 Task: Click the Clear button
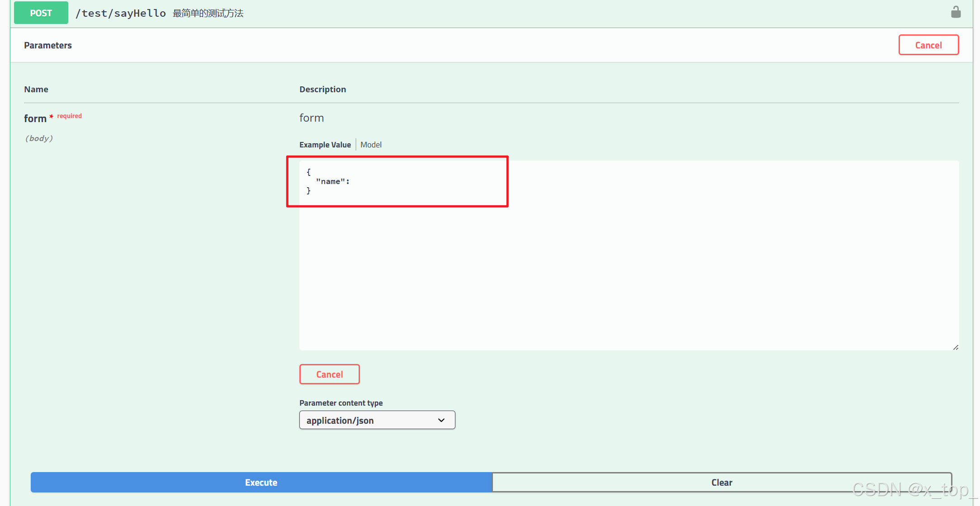pyautogui.click(x=721, y=482)
